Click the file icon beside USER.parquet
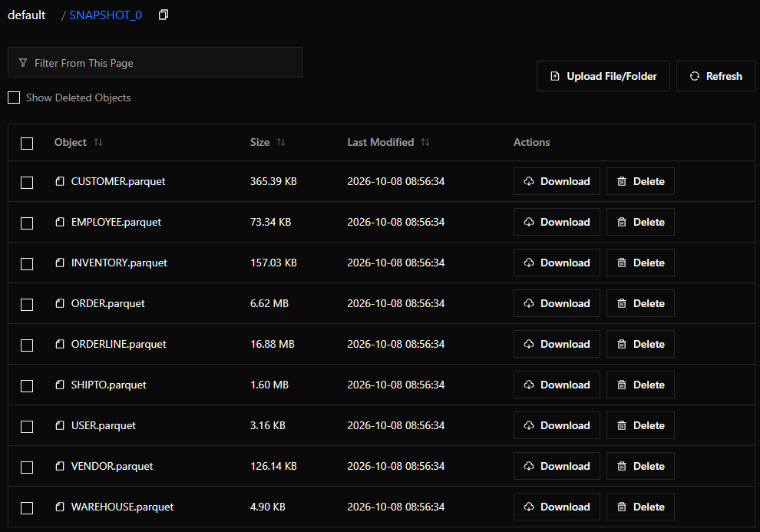This screenshot has height=532, width=760. click(60, 425)
